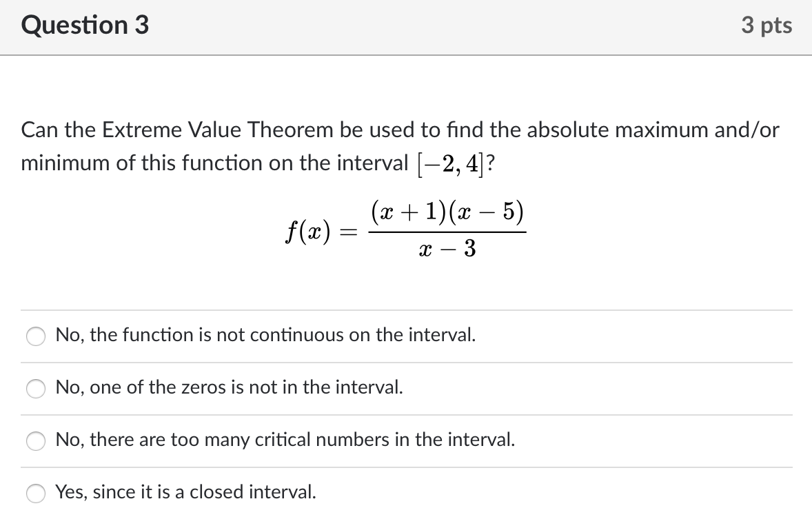Screen dimensions: 812x528
Task: Click the denominator x-3
Action: (x=448, y=250)
